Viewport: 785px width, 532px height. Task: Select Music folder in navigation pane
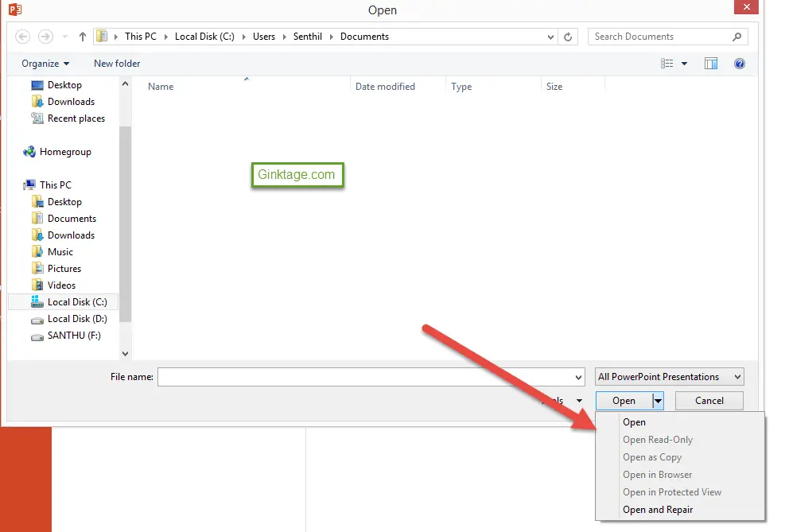(60, 252)
